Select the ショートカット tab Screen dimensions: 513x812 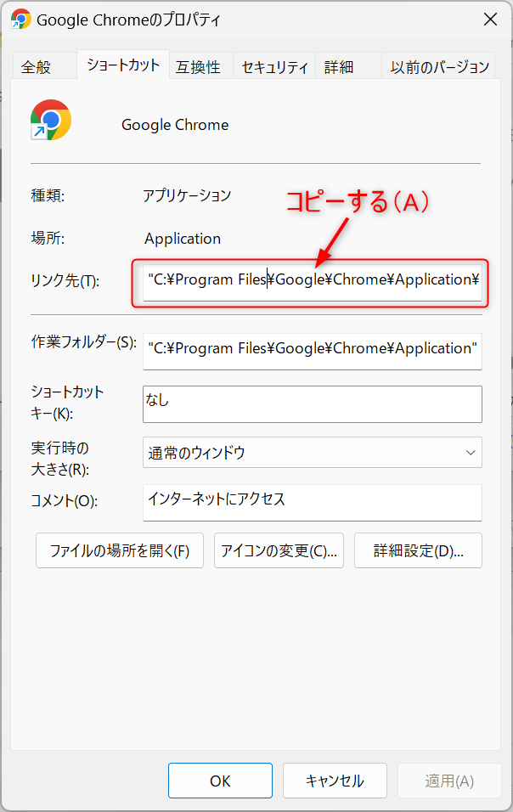pyautogui.click(x=123, y=65)
